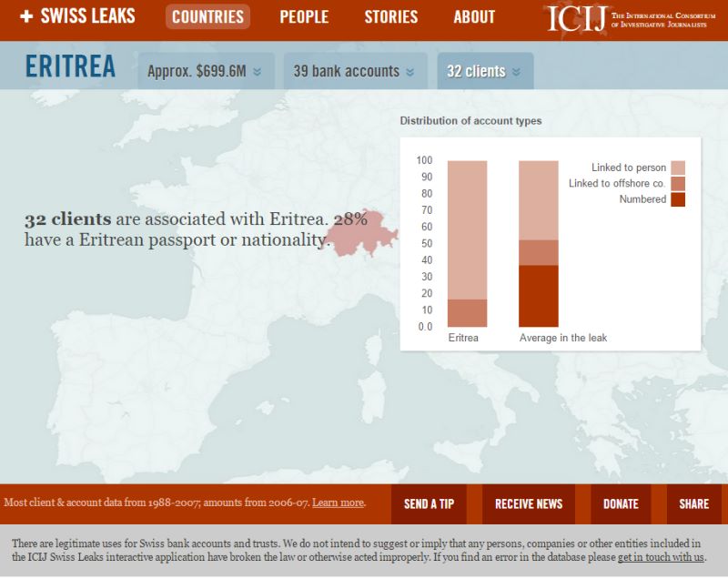Click the Share button
The width and height of the screenshot is (728, 579).
click(693, 504)
